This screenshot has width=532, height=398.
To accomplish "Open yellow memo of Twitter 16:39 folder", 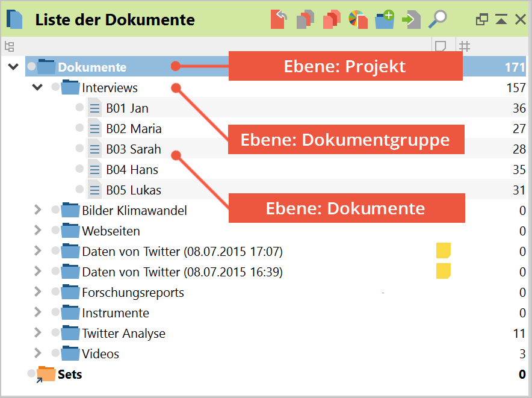I will [x=444, y=271].
